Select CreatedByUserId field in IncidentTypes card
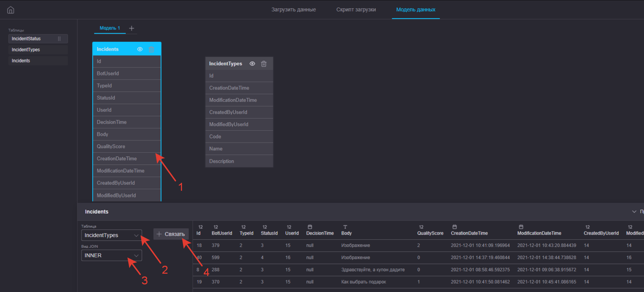The height and width of the screenshot is (292, 644). click(239, 112)
